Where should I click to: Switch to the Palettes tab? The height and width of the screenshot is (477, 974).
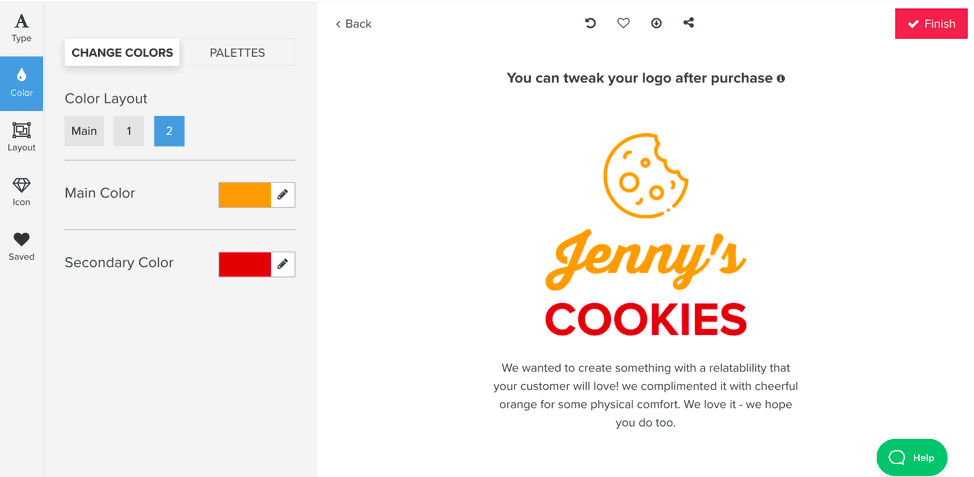[x=237, y=53]
